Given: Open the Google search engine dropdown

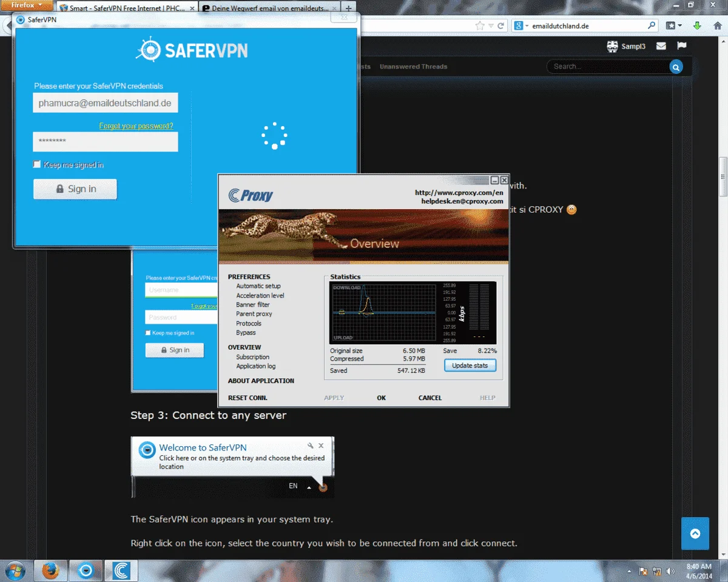Looking at the screenshot, I should point(521,26).
